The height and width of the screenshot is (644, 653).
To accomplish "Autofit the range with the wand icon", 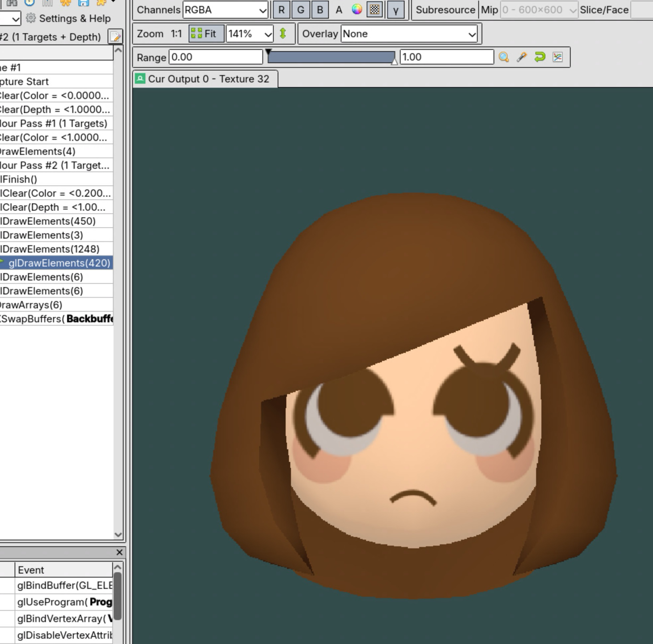I will [522, 57].
